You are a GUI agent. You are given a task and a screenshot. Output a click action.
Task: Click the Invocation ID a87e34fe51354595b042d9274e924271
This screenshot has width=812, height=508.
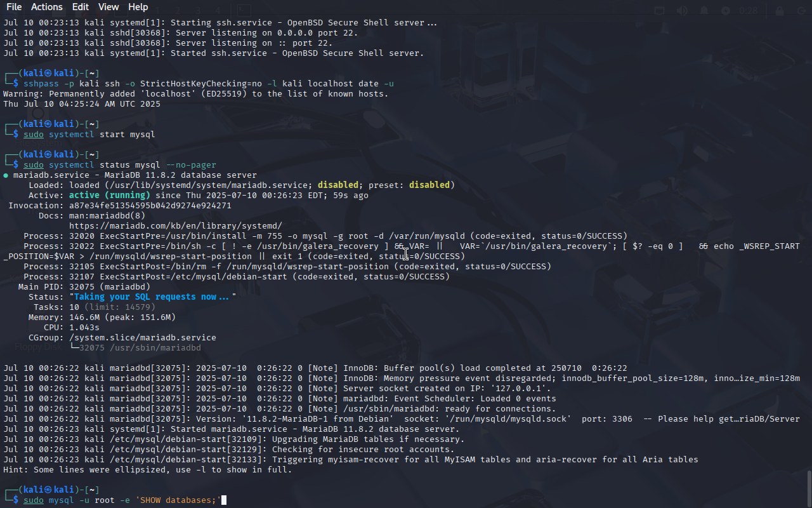150,206
